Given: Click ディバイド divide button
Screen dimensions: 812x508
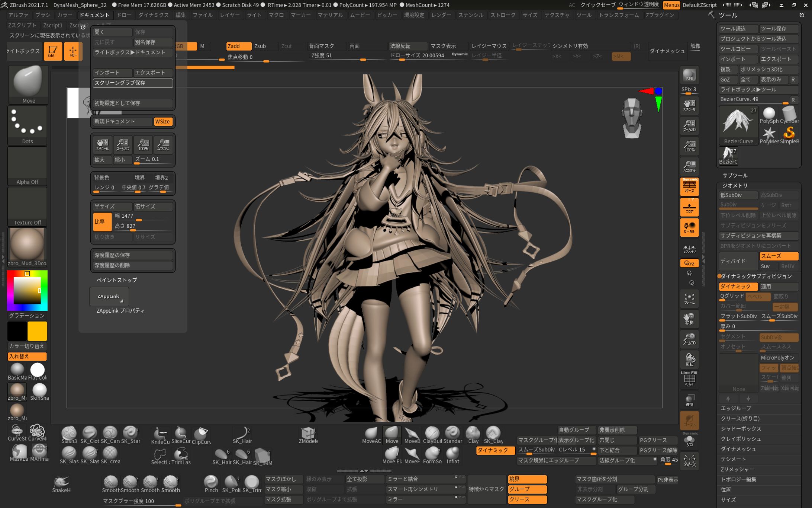Looking at the screenshot, I should (x=738, y=261).
